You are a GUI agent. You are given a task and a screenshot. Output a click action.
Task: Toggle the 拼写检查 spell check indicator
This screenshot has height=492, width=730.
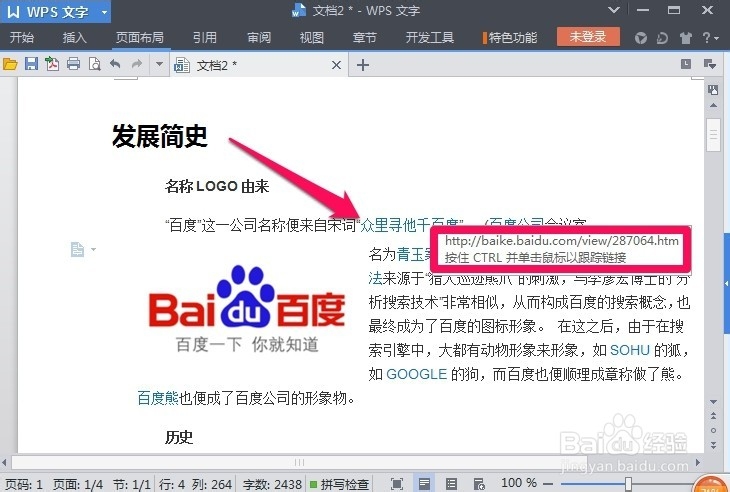point(340,484)
